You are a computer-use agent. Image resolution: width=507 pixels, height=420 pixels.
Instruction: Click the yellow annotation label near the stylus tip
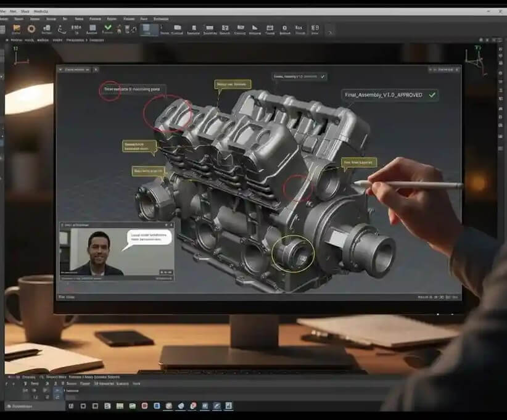pyautogui.click(x=358, y=163)
